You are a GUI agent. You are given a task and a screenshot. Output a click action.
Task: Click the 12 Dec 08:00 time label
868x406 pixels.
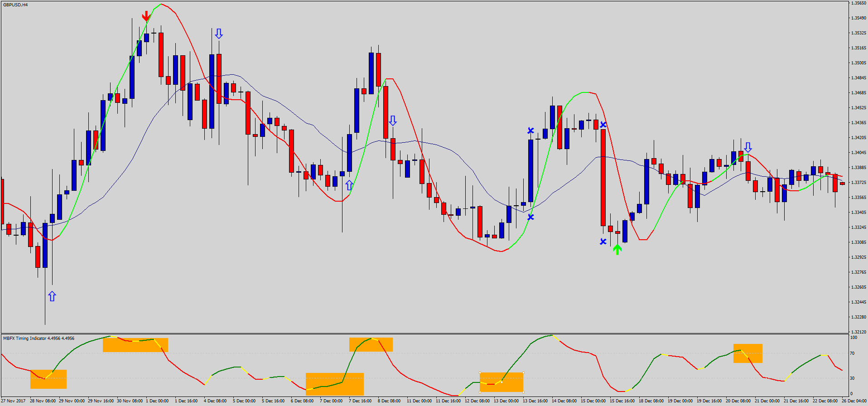coord(477,401)
